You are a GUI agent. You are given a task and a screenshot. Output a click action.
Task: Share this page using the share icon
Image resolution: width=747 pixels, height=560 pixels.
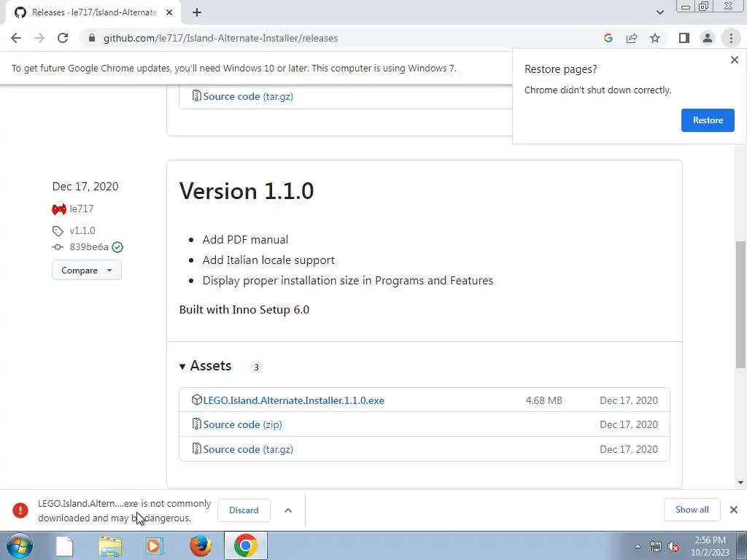coord(632,38)
